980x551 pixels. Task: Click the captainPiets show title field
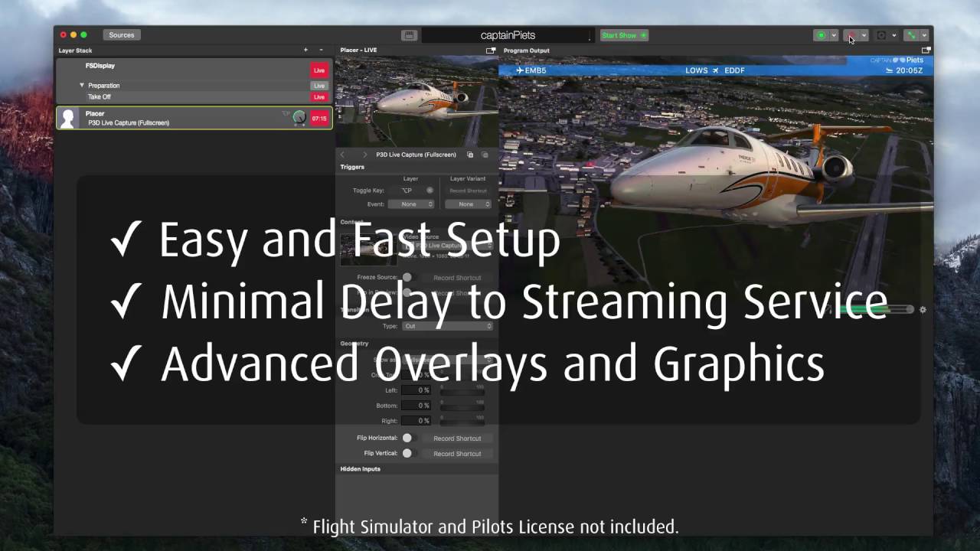click(508, 35)
